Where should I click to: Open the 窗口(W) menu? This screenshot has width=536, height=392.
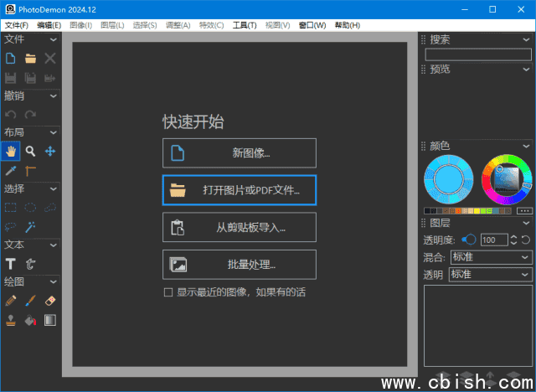click(312, 25)
